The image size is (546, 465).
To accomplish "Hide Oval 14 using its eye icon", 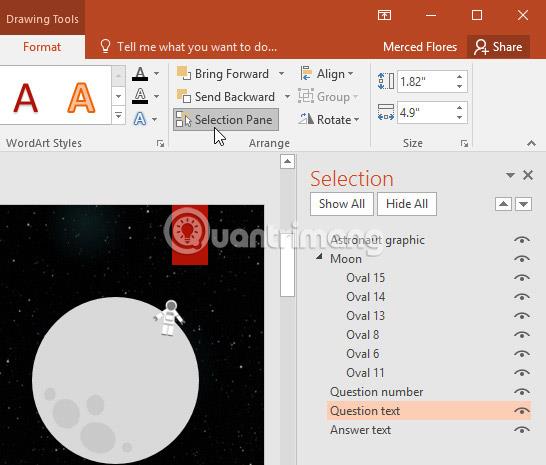I will [522, 297].
